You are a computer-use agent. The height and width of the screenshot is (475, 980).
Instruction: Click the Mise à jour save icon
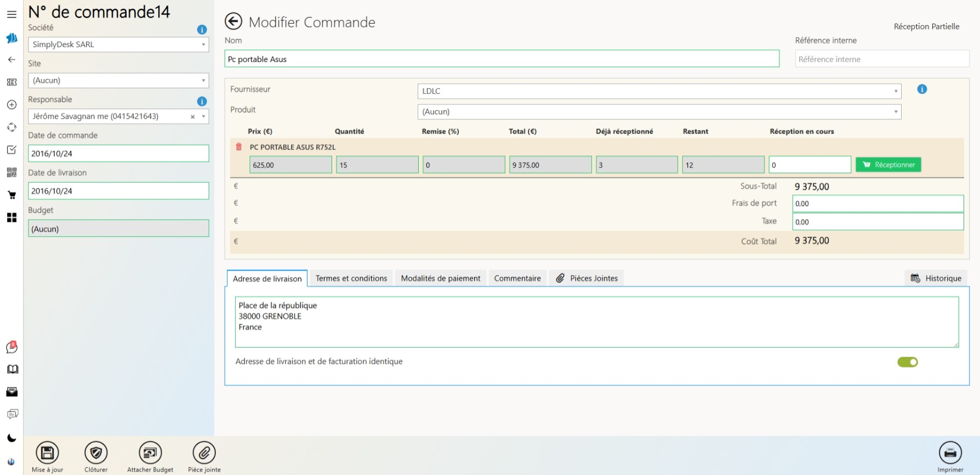(x=47, y=453)
